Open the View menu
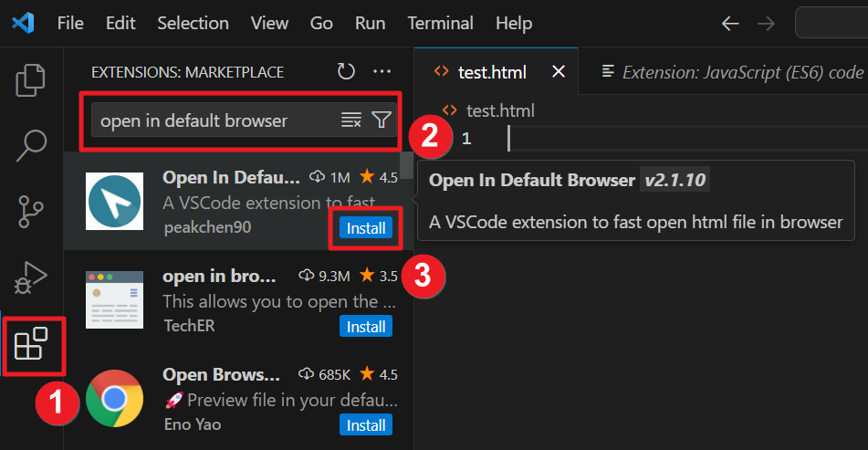868x450 pixels. tap(269, 23)
